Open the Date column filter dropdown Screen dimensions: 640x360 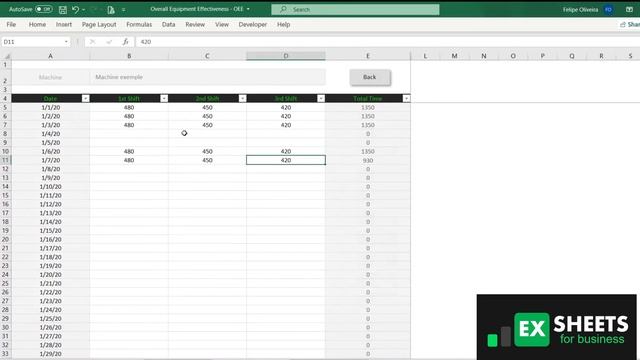(85, 98)
